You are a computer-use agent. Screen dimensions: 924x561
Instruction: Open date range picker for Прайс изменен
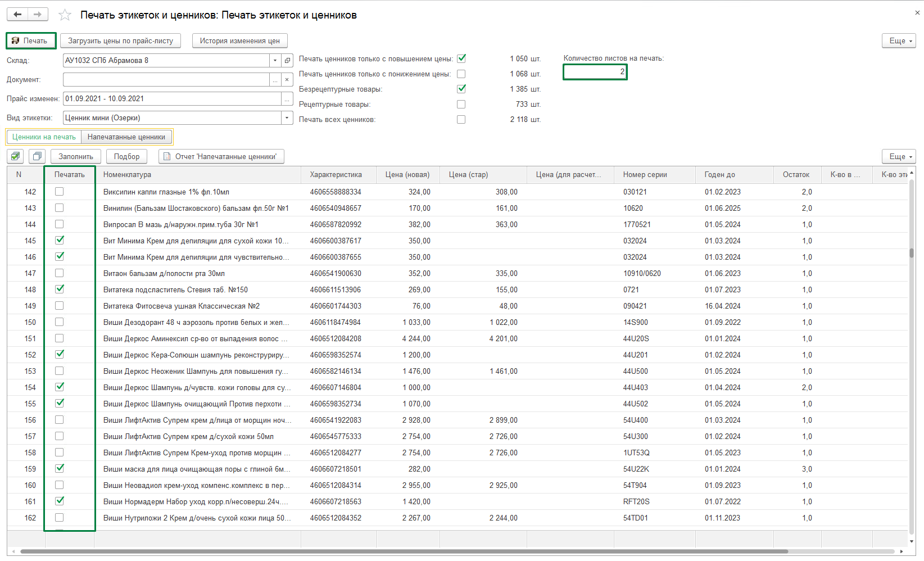point(287,99)
